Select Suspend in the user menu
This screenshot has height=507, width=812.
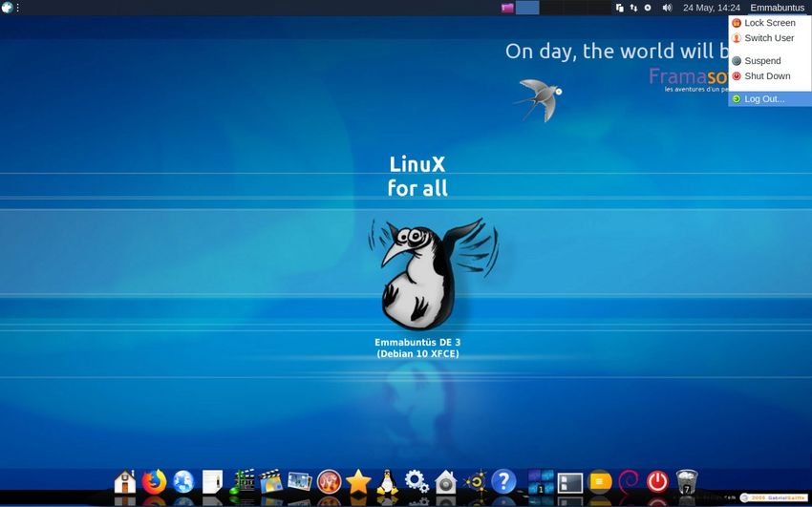tap(770, 60)
